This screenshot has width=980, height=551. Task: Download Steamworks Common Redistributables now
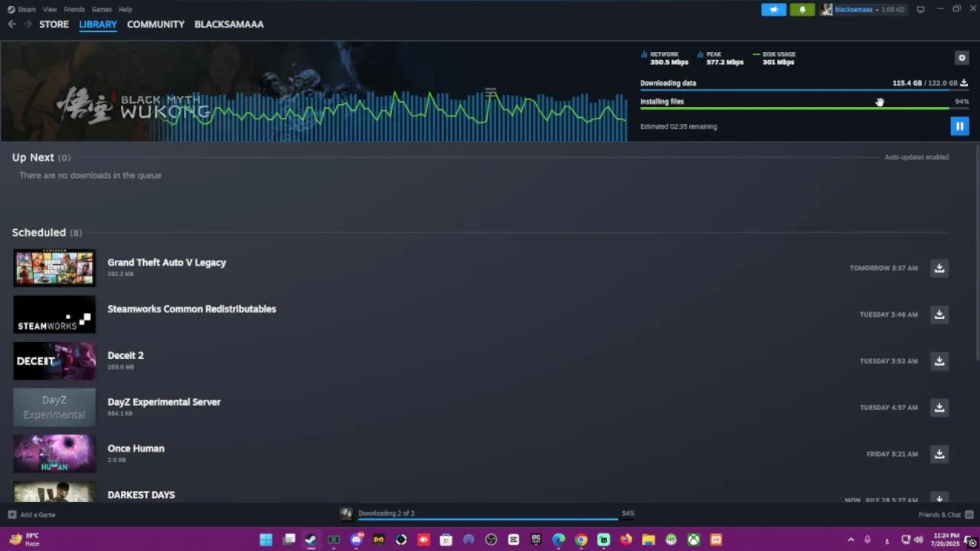pyautogui.click(x=939, y=315)
